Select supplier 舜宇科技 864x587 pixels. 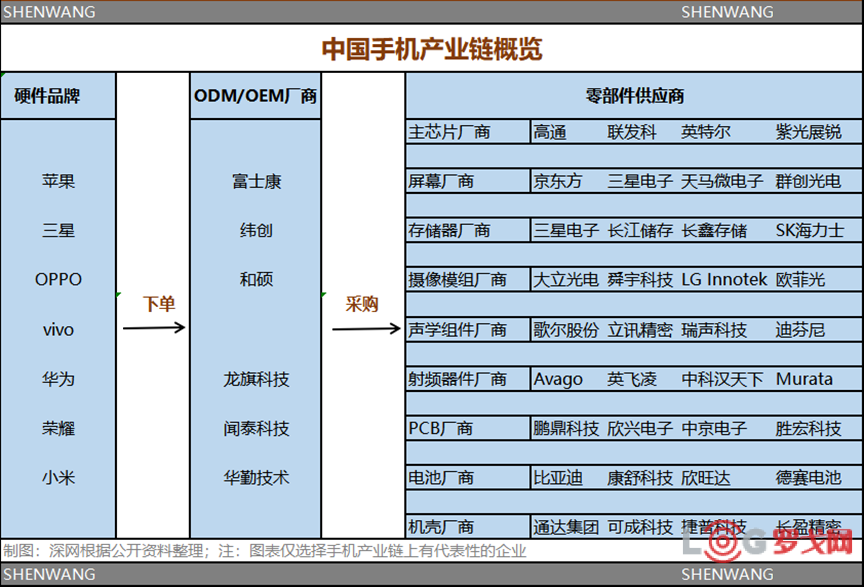(640, 279)
